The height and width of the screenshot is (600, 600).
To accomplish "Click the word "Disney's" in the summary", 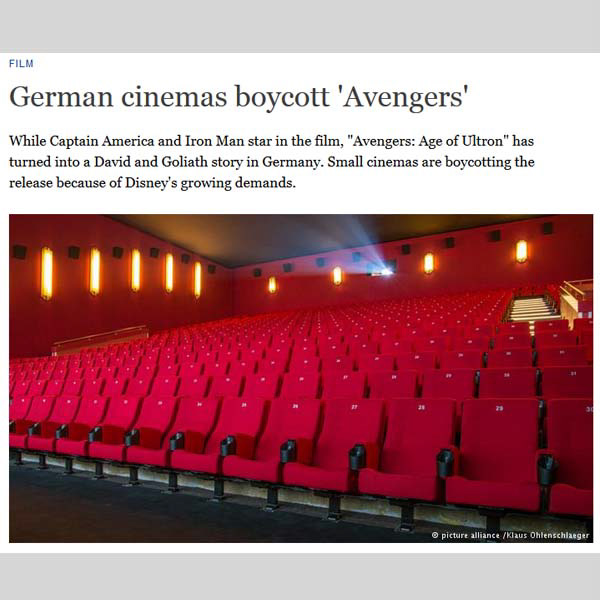I will point(151,183).
